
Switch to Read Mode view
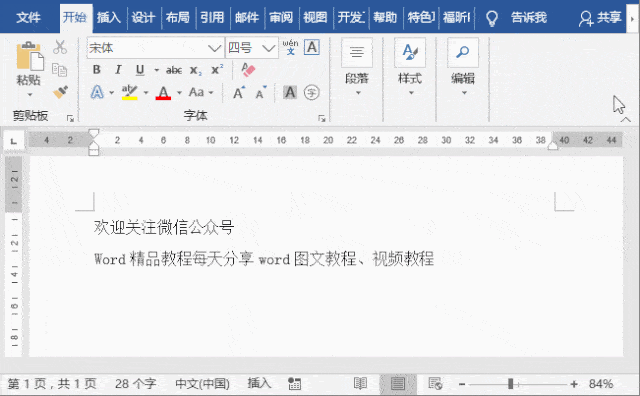coord(360,384)
